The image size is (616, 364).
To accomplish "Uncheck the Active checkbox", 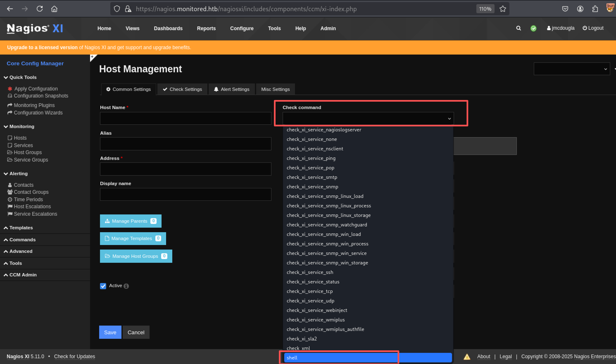I will [x=103, y=286].
